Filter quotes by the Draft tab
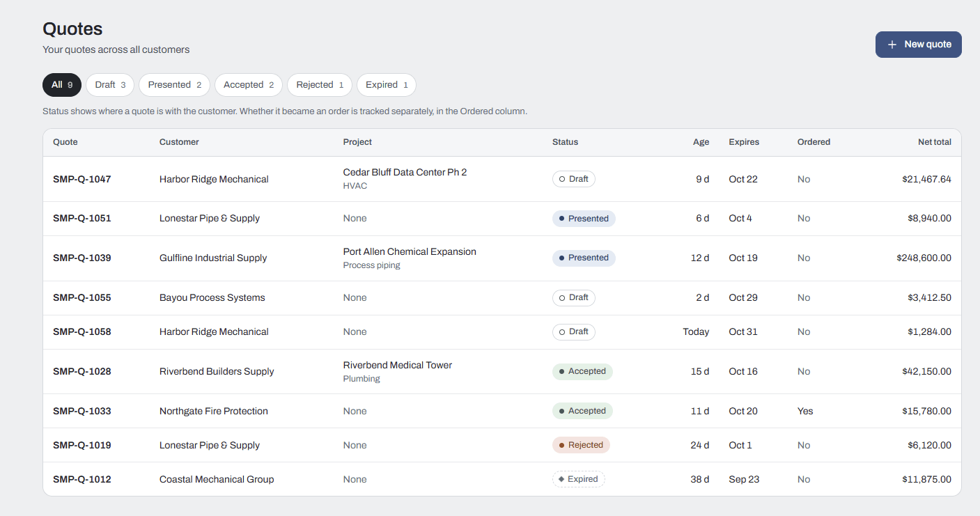980x516 pixels. 110,85
